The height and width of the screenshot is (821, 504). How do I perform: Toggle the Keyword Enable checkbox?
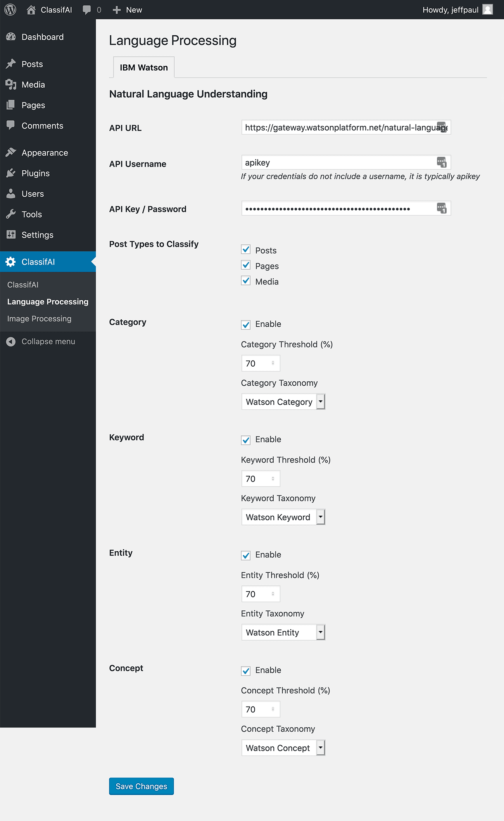(246, 440)
